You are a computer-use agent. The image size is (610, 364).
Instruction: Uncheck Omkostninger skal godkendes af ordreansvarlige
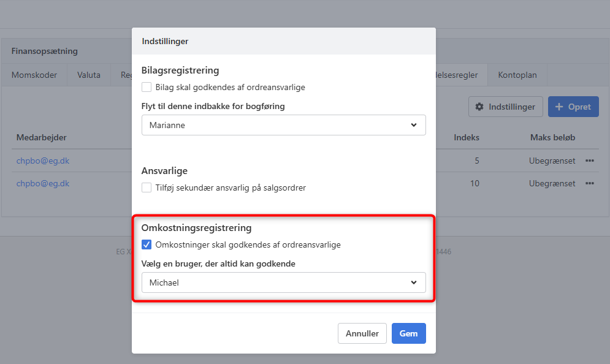tap(147, 245)
